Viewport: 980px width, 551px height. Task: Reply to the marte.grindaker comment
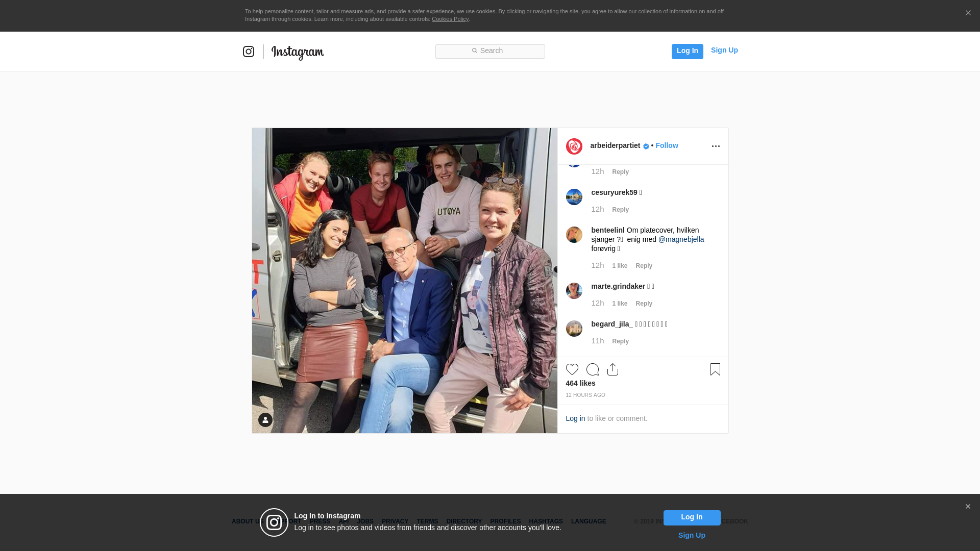tap(644, 304)
